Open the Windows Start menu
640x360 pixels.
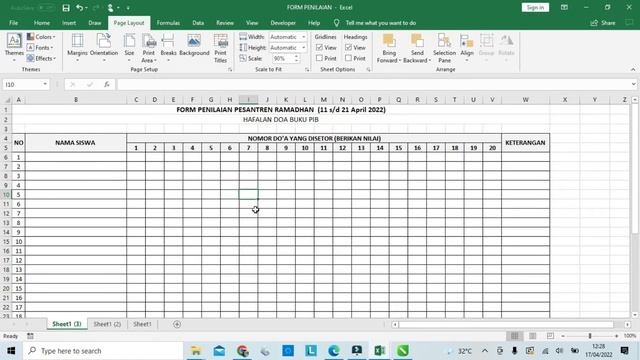click(x=11, y=351)
